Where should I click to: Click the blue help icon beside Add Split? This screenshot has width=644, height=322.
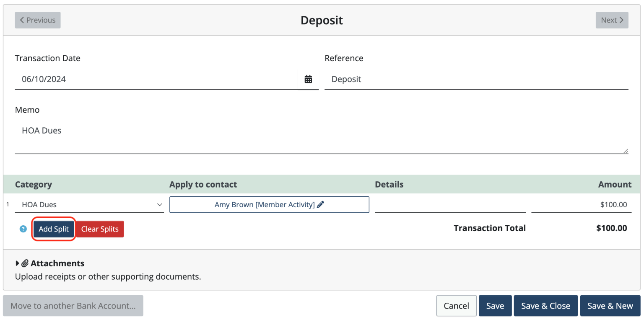(23, 229)
